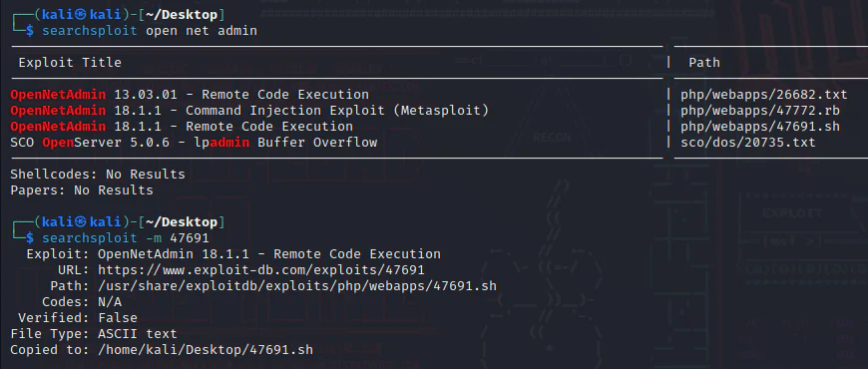Click the 'Codes: N/A' line
Viewport: 868px width, 369px height.
click(x=82, y=302)
